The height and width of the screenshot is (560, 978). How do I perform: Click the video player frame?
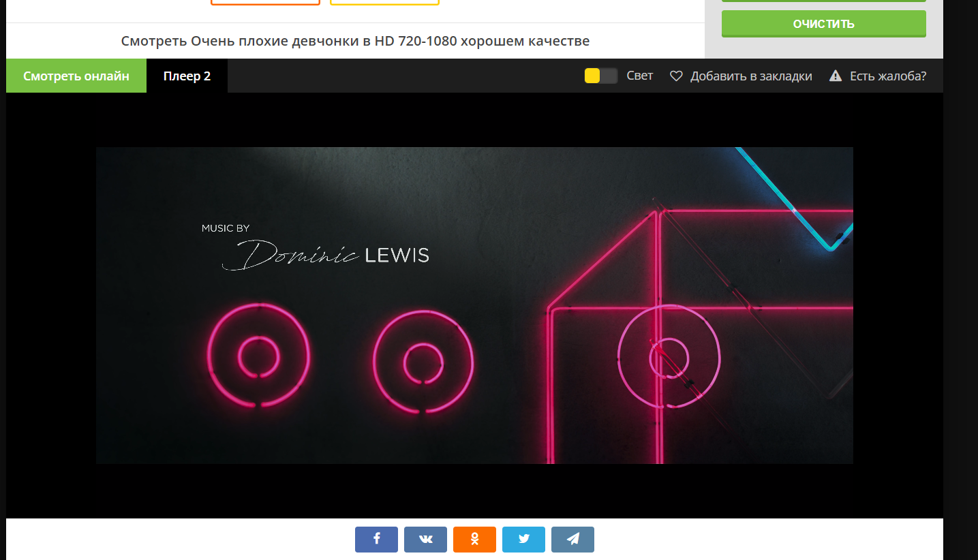coord(474,305)
